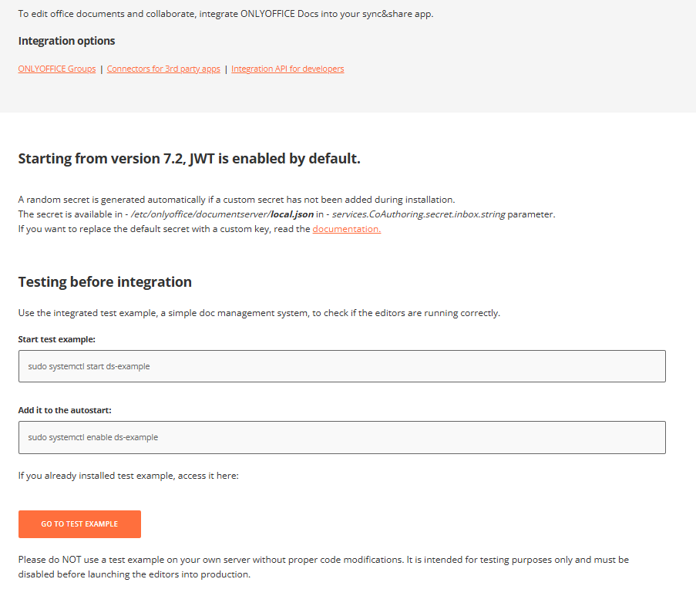
Task: Click the 'sudo systemctl enable ds-example' command box
Action: [341, 437]
